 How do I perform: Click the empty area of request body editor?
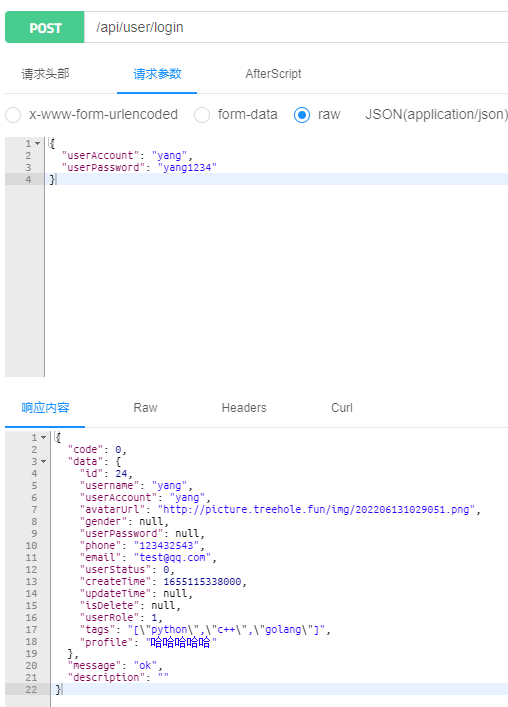276,280
